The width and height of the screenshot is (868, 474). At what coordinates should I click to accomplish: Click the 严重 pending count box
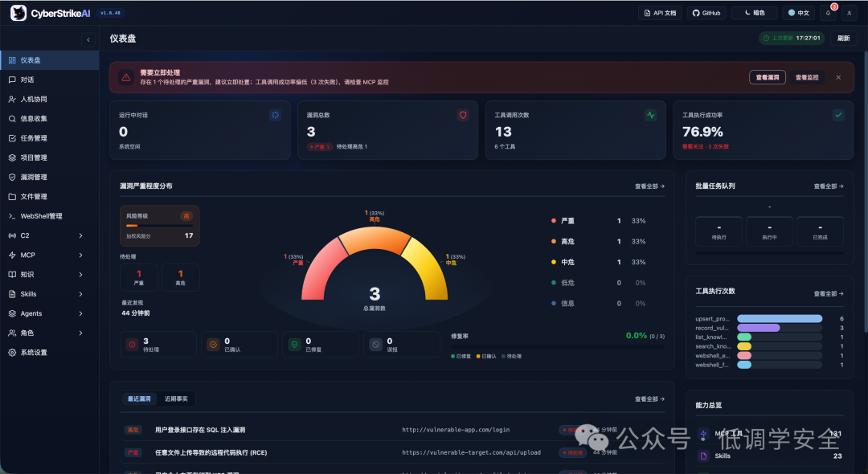(x=139, y=278)
